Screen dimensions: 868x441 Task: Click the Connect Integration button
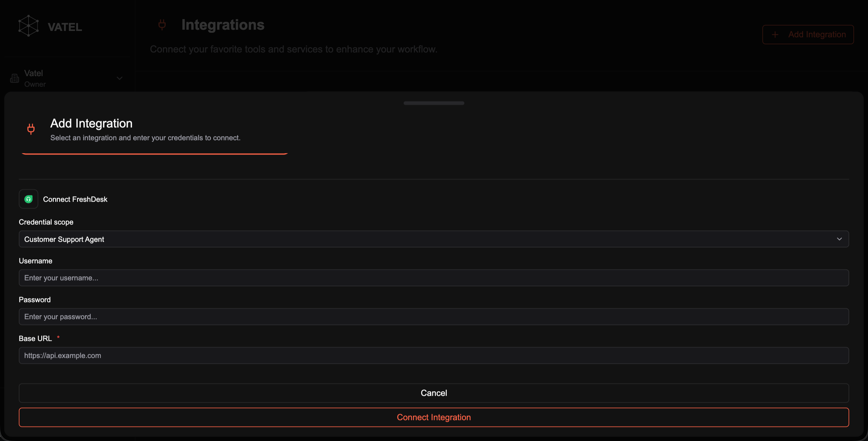434,417
